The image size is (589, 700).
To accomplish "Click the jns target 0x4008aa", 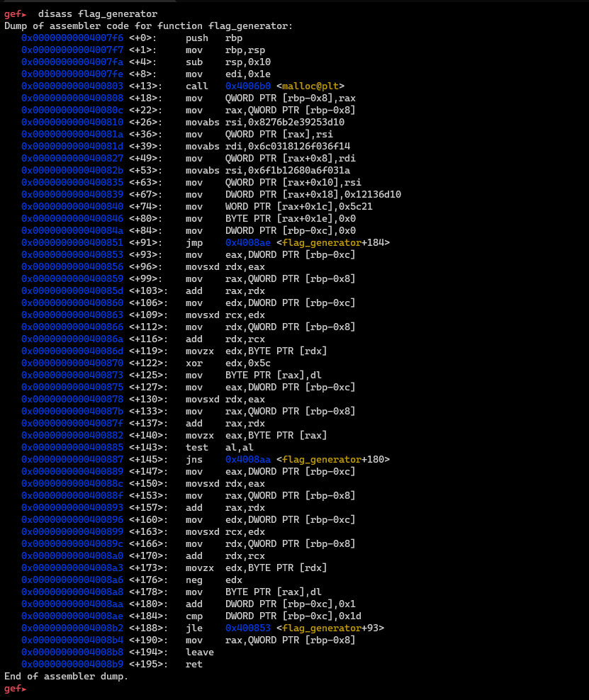I will 248,460.
